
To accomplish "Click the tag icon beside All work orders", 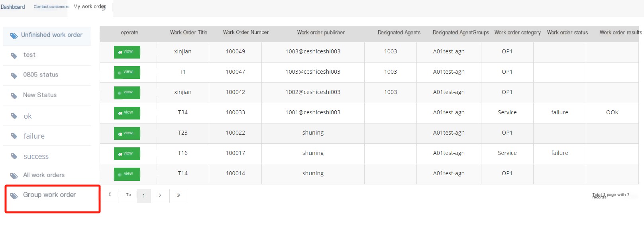I will (x=14, y=176).
